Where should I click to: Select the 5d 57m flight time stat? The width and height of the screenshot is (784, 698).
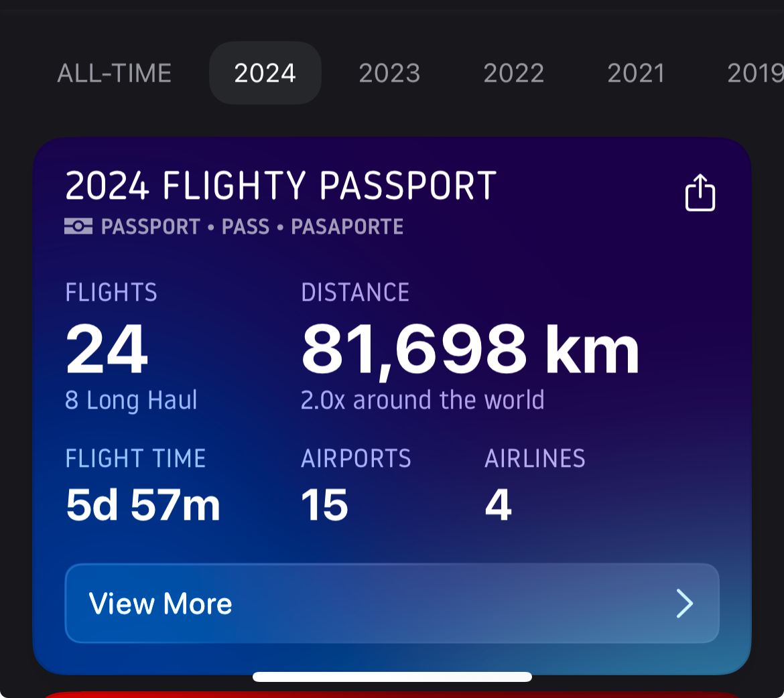pyautogui.click(x=143, y=505)
